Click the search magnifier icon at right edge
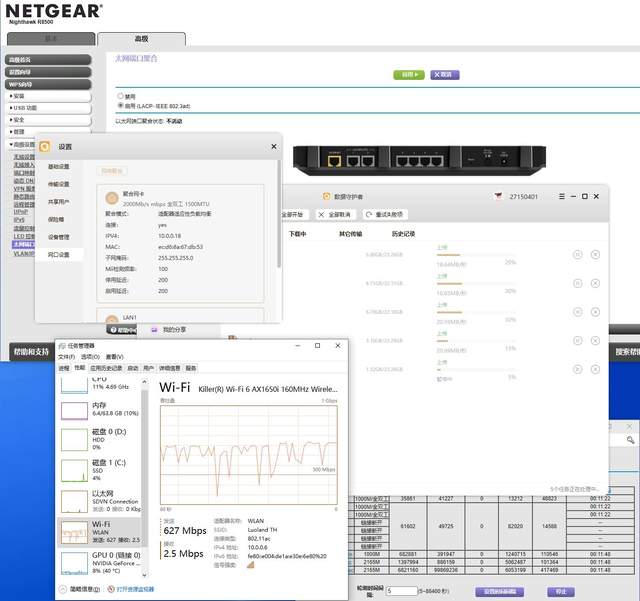The height and width of the screenshot is (601, 640). [x=630, y=440]
